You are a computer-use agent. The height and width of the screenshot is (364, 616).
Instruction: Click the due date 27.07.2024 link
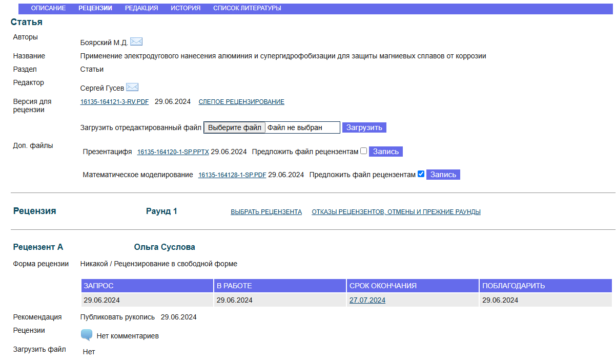click(x=367, y=301)
